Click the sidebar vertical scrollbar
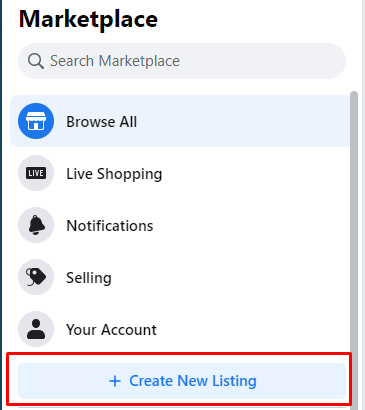 [354, 250]
